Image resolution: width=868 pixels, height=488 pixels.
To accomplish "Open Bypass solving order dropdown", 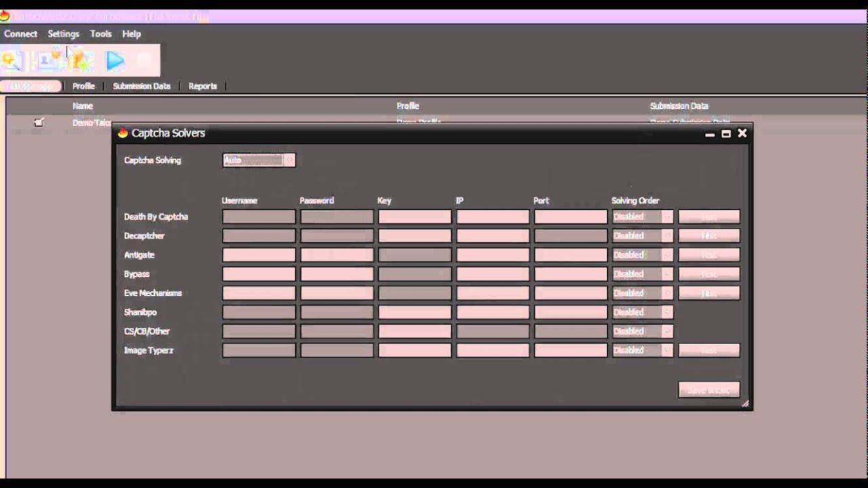I will pyautogui.click(x=643, y=274).
